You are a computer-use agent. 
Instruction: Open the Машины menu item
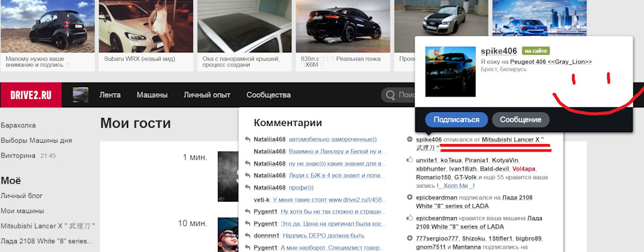tap(152, 95)
